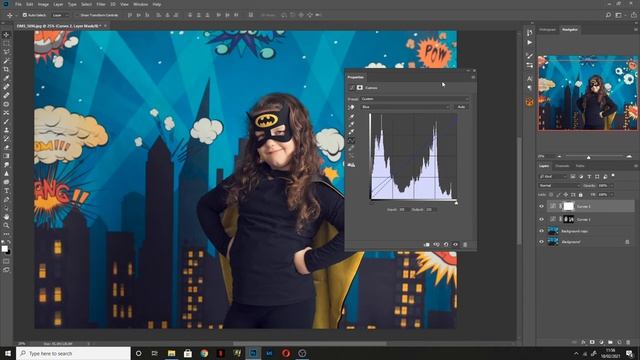The height and width of the screenshot is (360, 640).
Task: Open the Fill value dropdown arrow
Action: coord(611,195)
